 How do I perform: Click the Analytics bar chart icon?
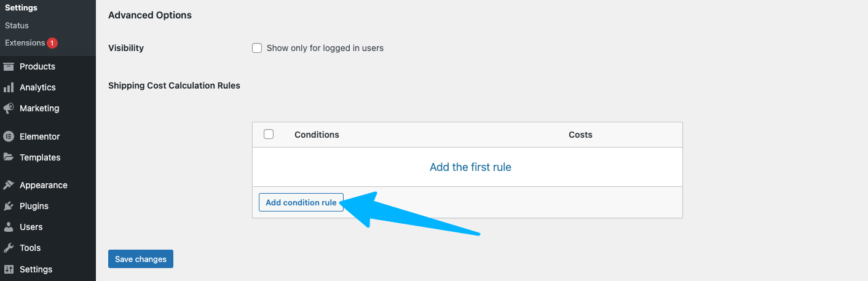tap(9, 87)
